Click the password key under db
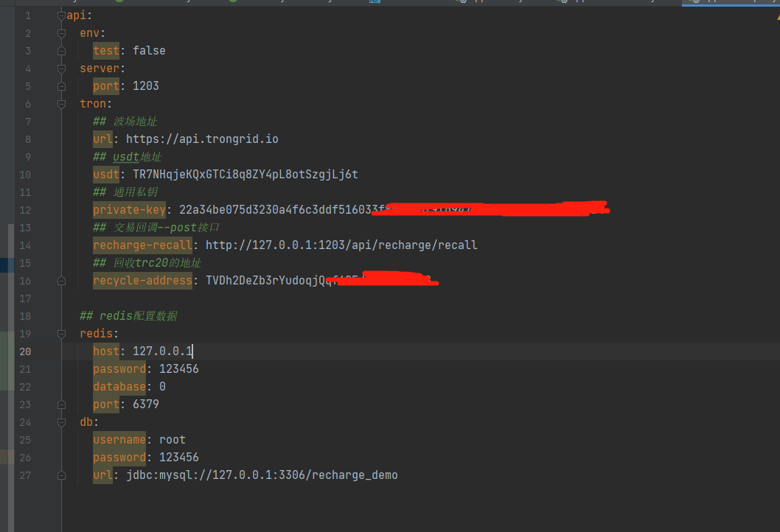This screenshot has width=780, height=532. [119, 458]
